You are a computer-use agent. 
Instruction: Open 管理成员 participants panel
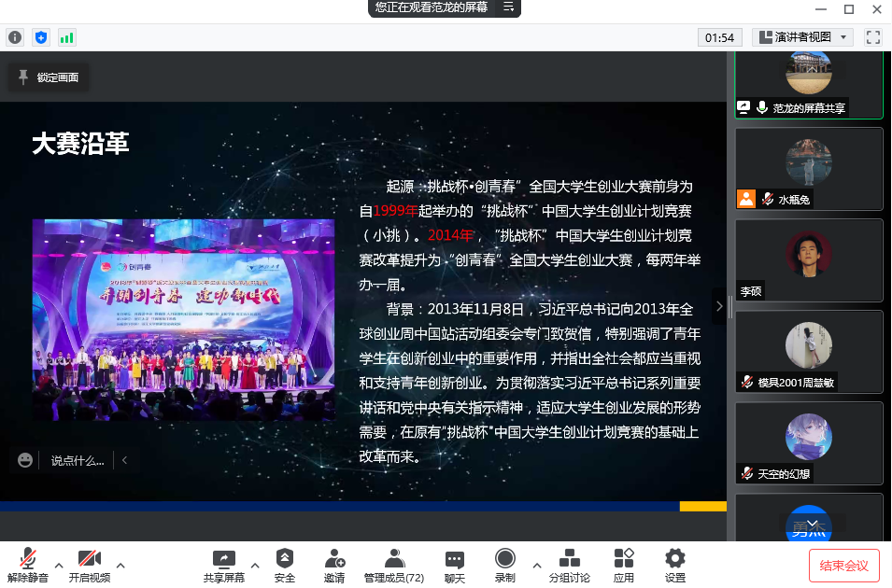394,565
